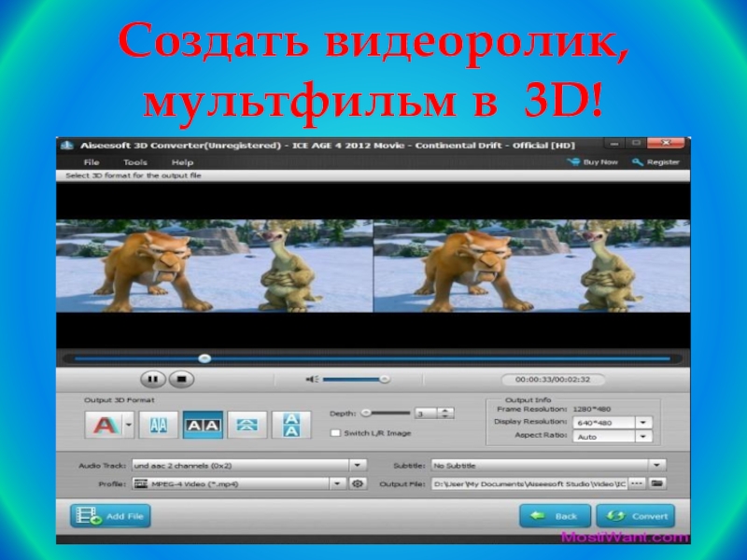Click the Add File button
This screenshot has height=560, width=747.
click(x=110, y=516)
